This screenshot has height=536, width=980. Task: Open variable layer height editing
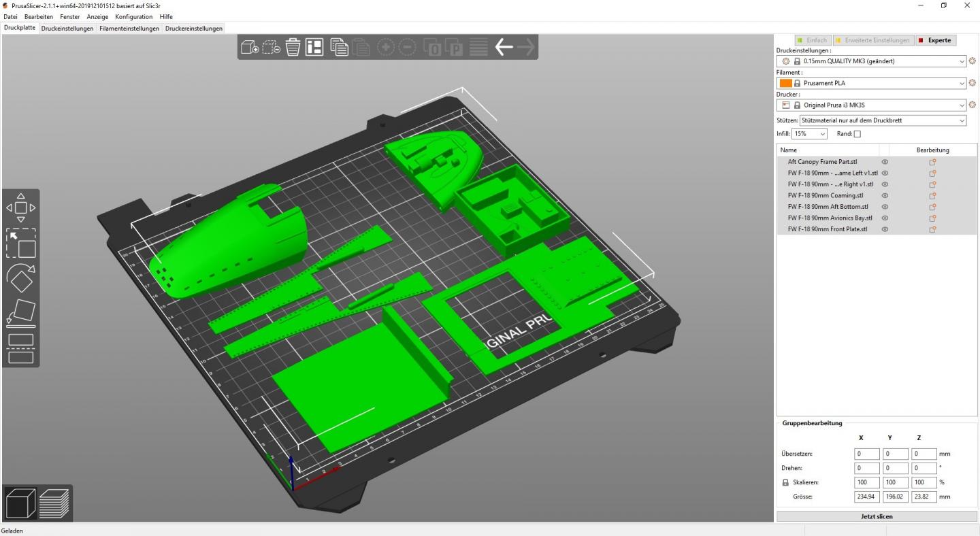(479, 47)
